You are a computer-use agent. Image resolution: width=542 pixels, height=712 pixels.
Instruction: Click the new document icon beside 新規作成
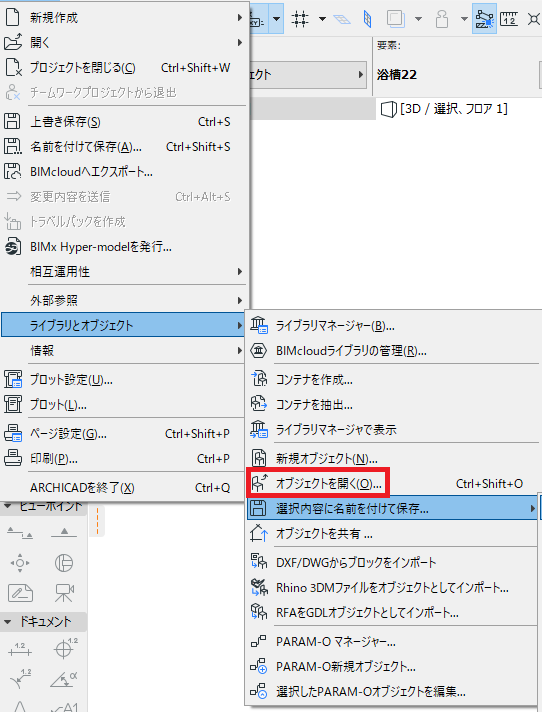[x=13, y=17]
